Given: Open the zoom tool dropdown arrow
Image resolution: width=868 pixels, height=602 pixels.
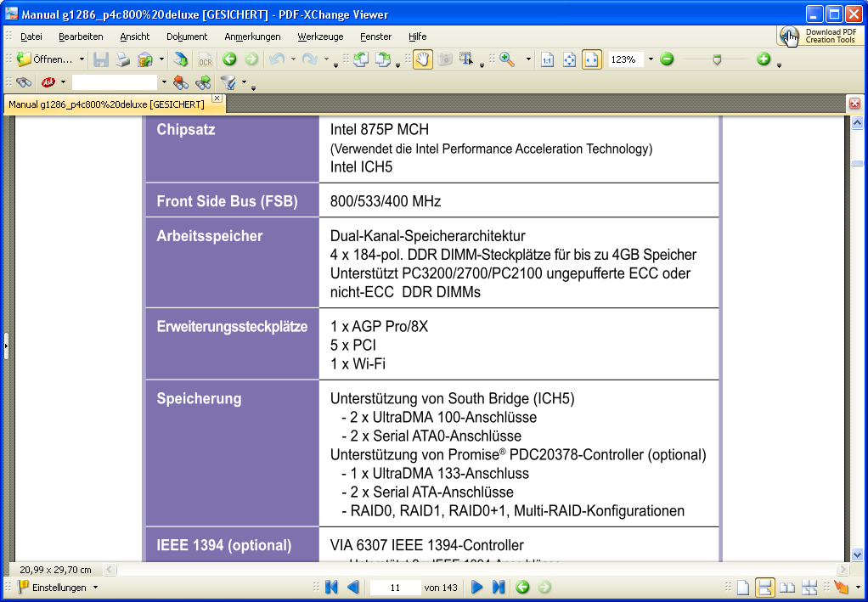Looking at the screenshot, I should [x=528, y=59].
